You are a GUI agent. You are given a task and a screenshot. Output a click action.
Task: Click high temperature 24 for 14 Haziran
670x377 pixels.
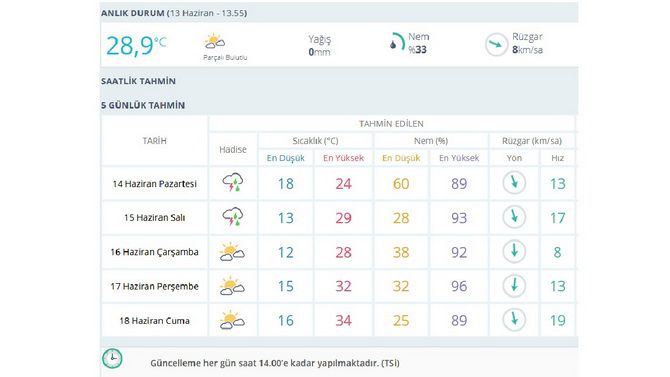click(344, 184)
